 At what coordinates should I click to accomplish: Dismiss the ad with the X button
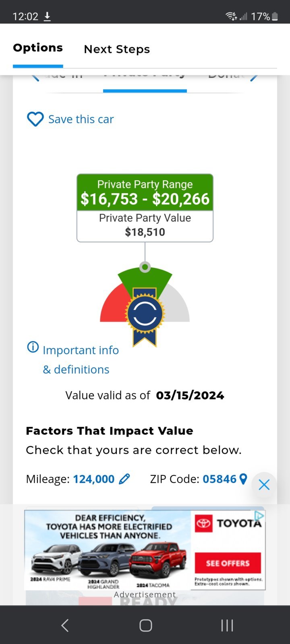point(264,485)
